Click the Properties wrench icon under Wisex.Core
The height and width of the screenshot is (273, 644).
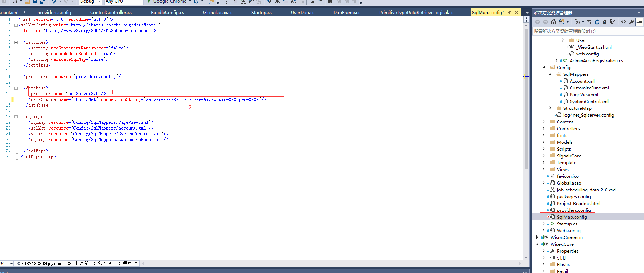[x=552, y=251]
